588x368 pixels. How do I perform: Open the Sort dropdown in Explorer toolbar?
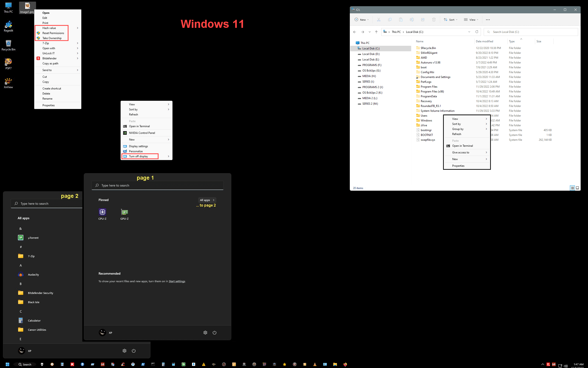point(450,20)
